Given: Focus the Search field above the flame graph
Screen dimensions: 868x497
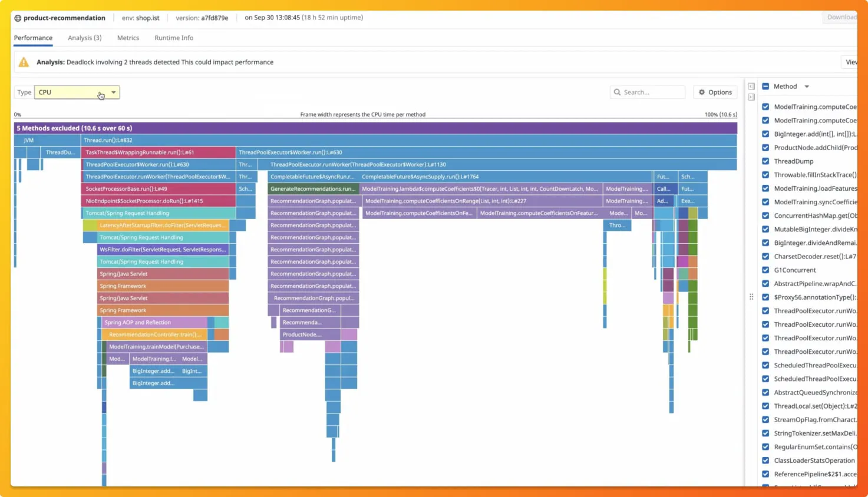Looking at the screenshot, I should click(648, 92).
